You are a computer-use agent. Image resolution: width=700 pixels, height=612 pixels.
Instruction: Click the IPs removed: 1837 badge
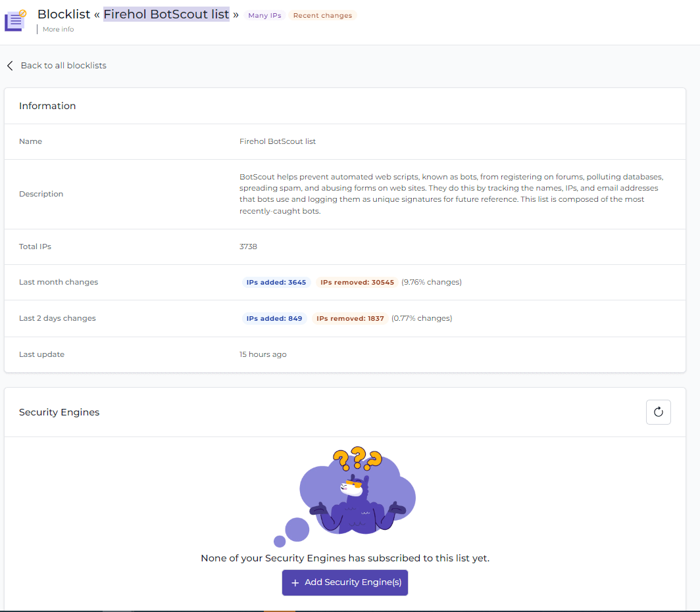pos(350,318)
